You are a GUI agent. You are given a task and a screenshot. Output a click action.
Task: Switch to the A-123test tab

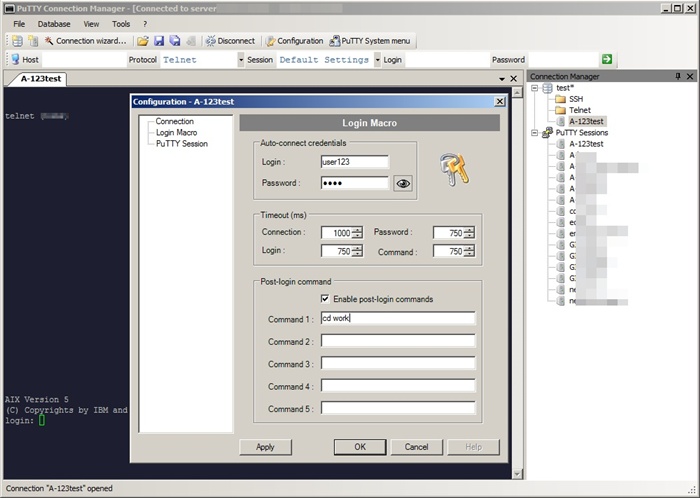41,79
